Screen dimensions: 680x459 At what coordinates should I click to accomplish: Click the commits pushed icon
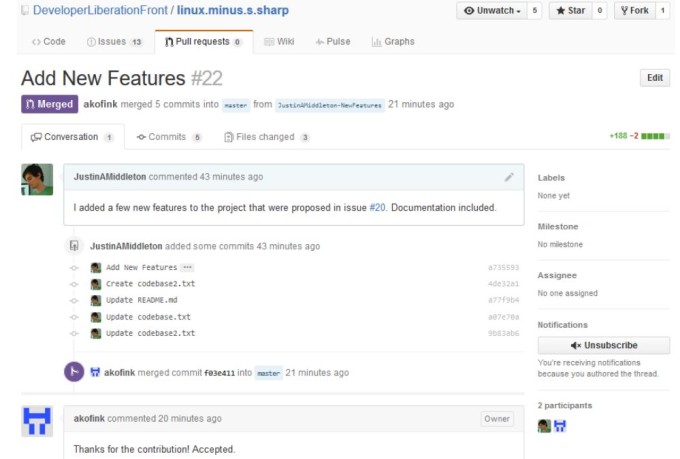pos(74,246)
